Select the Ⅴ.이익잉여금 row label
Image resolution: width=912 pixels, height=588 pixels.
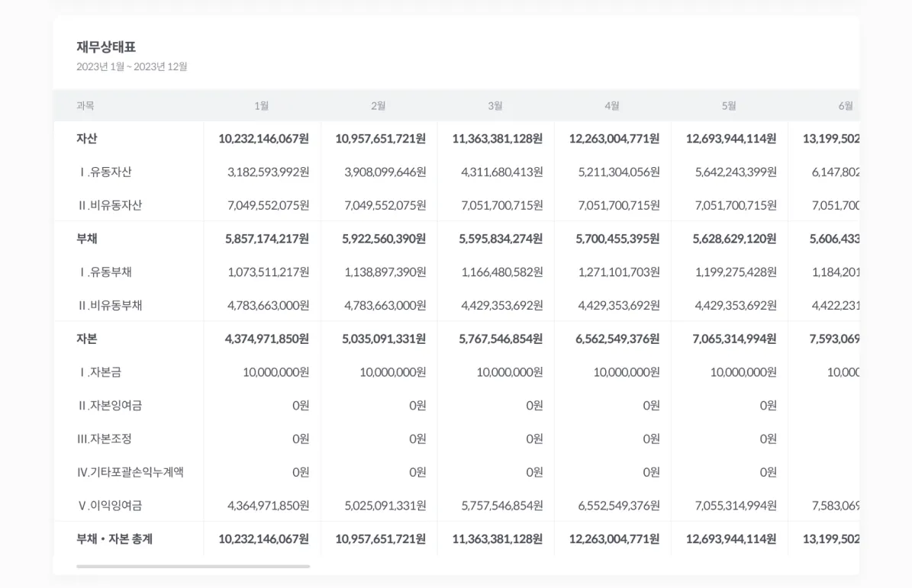pyautogui.click(x=110, y=506)
